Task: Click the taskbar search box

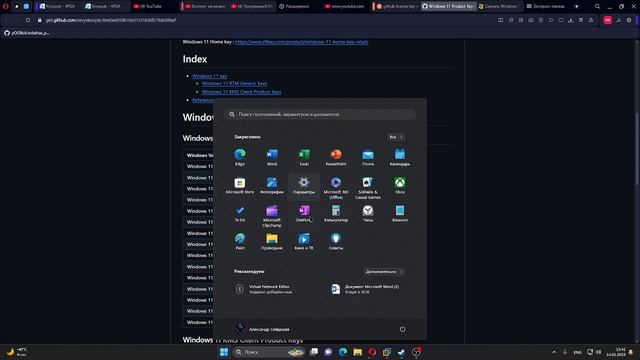Action: [x=269, y=352]
